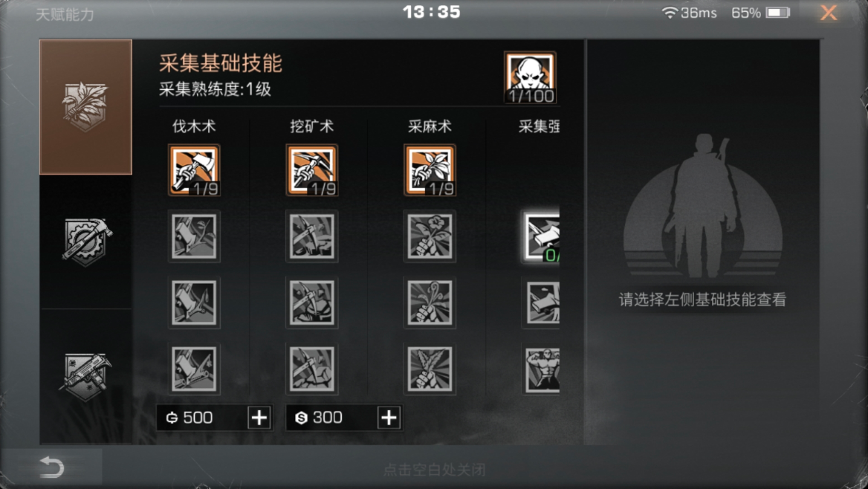
Task: Add more gold coins with plus next to 500
Action: (x=259, y=418)
